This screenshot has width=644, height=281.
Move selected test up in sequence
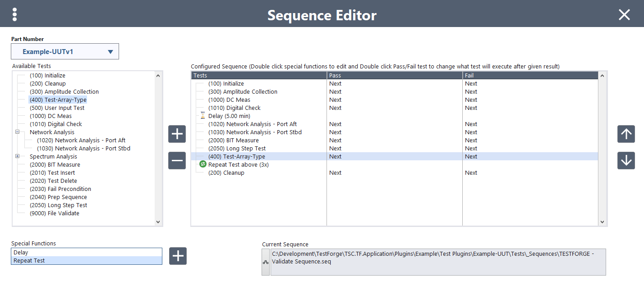pos(626,134)
